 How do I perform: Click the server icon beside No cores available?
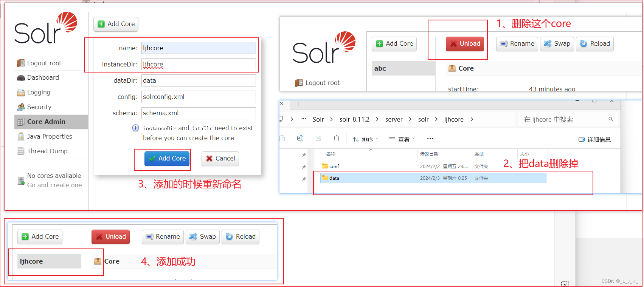click(21, 181)
